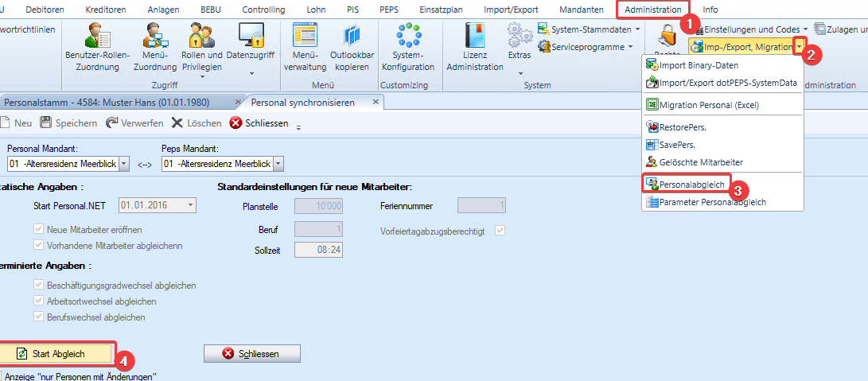
Task: Click Planstelle input field
Action: pos(318,206)
